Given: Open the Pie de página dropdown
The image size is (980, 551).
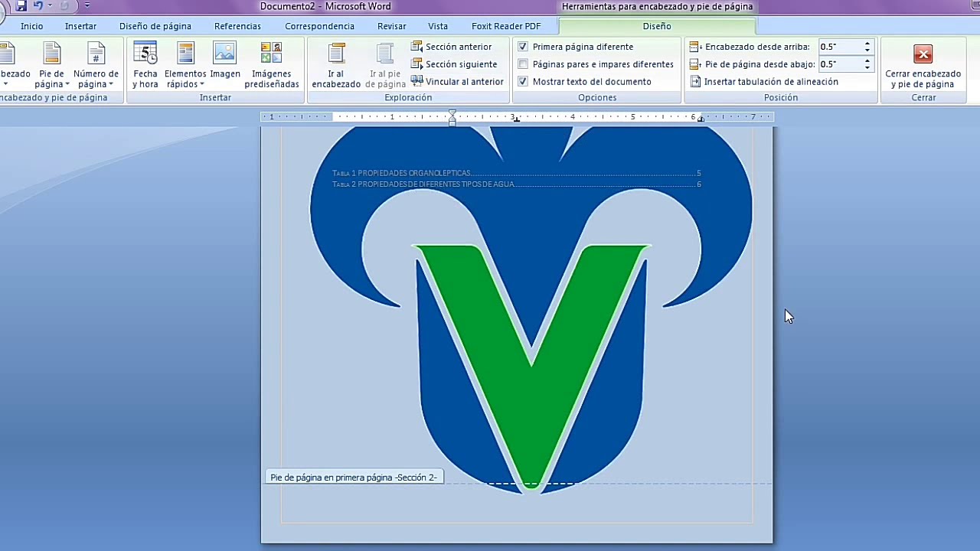Looking at the screenshot, I should pyautogui.click(x=51, y=66).
